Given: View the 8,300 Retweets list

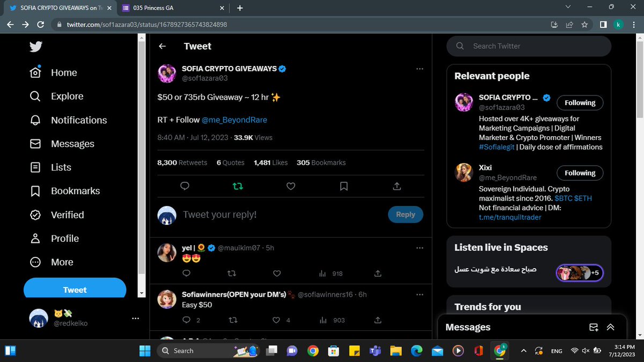Looking at the screenshot, I should point(182,162).
